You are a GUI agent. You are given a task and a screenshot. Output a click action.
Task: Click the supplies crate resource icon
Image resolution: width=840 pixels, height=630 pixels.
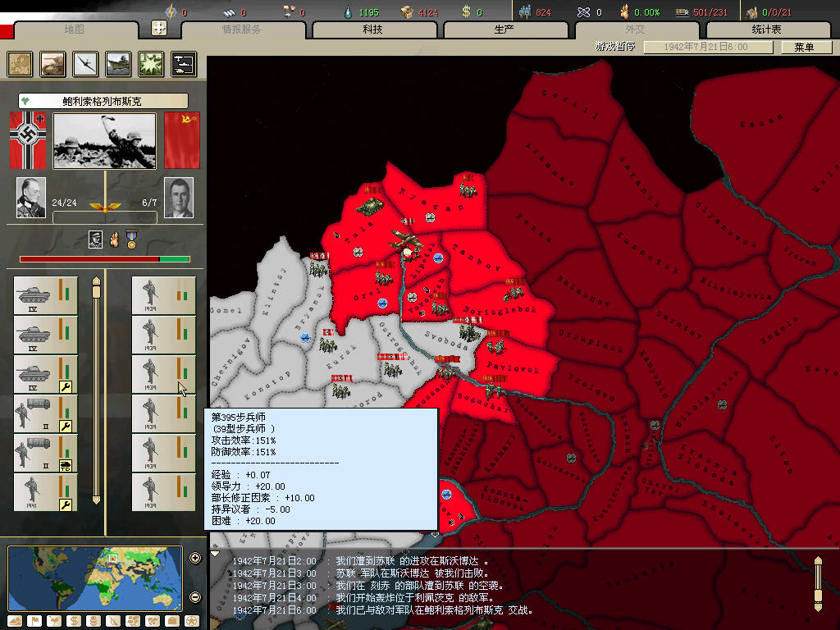[407, 11]
